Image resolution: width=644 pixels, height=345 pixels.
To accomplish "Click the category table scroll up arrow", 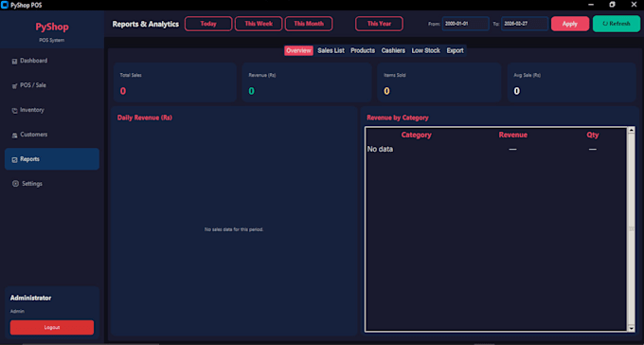I will [632, 131].
